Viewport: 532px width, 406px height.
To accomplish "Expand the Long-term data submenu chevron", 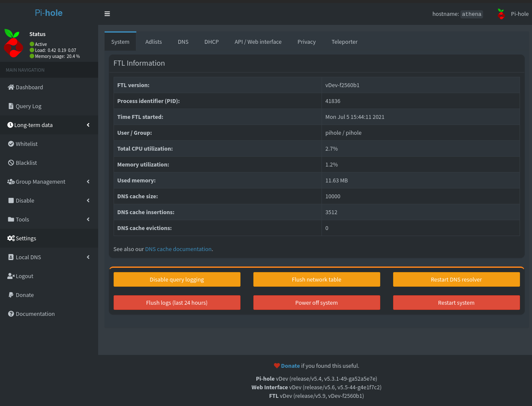I will point(88,125).
